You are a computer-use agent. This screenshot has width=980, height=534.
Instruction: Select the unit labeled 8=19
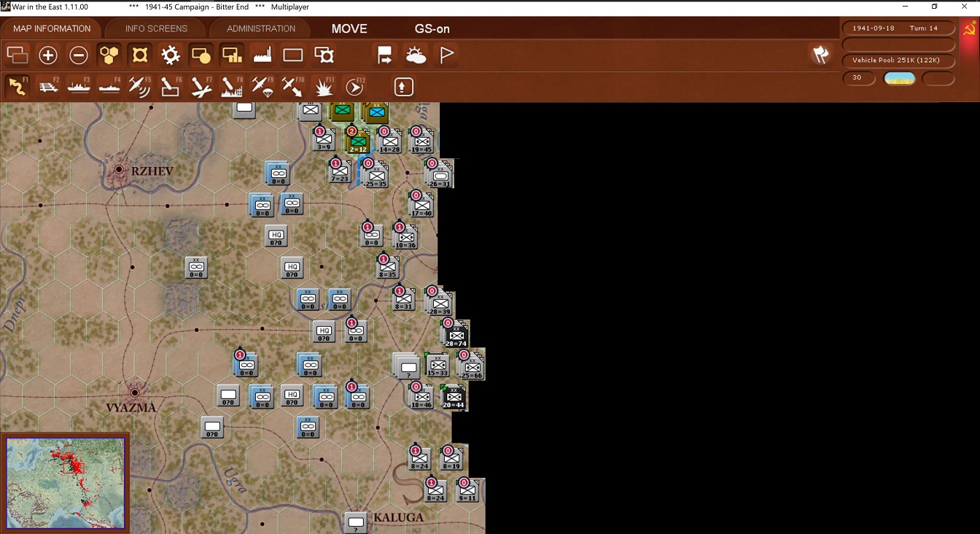(452, 459)
